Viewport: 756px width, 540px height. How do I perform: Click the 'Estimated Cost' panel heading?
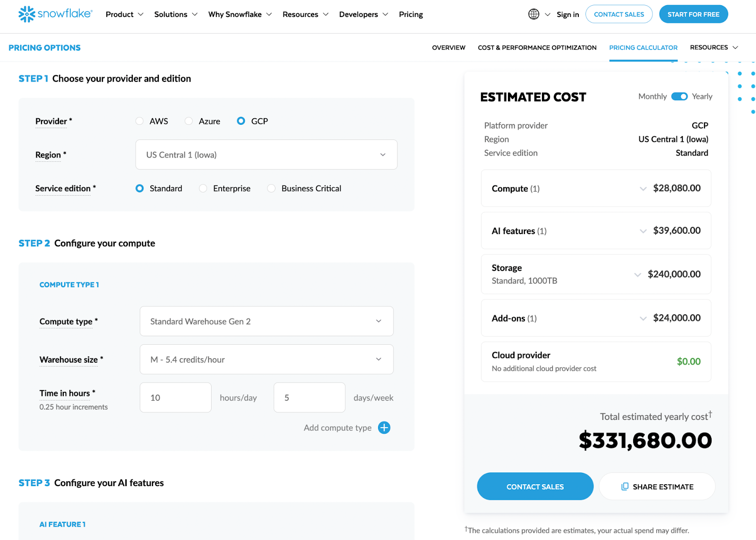tap(533, 97)
